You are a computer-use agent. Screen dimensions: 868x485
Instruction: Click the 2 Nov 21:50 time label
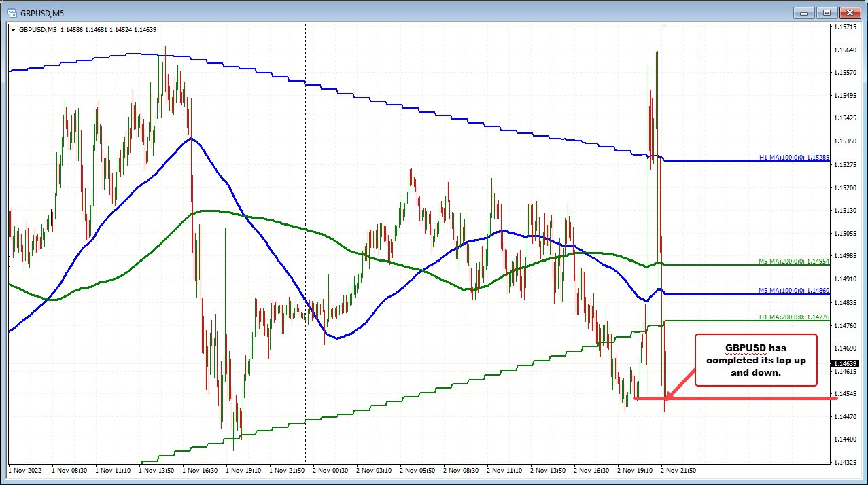point(679,469)
